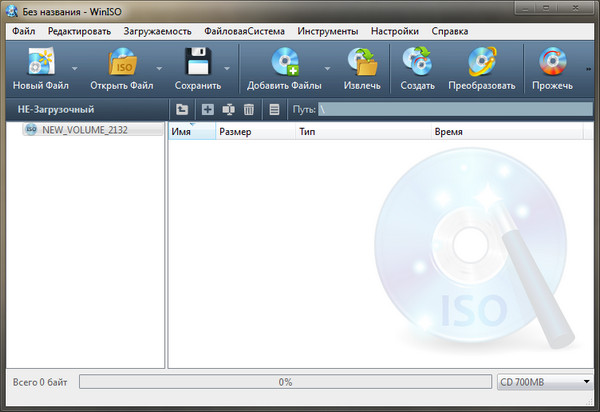Expand the Новый Файл dropdown arrow

click(x=74, y=69)
